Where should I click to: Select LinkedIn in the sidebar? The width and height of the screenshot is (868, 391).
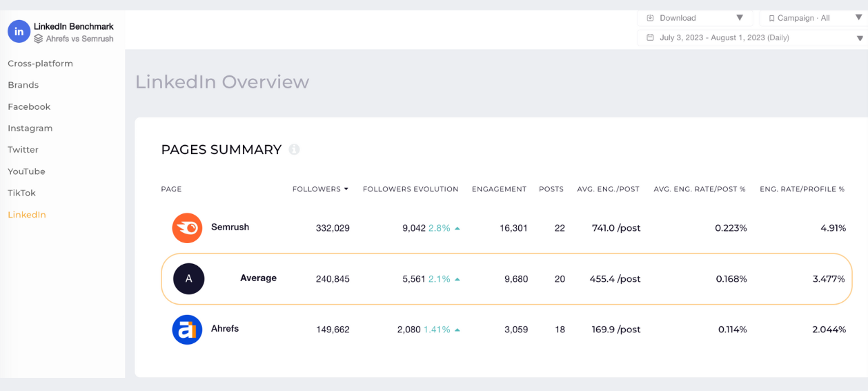(27, 214)
